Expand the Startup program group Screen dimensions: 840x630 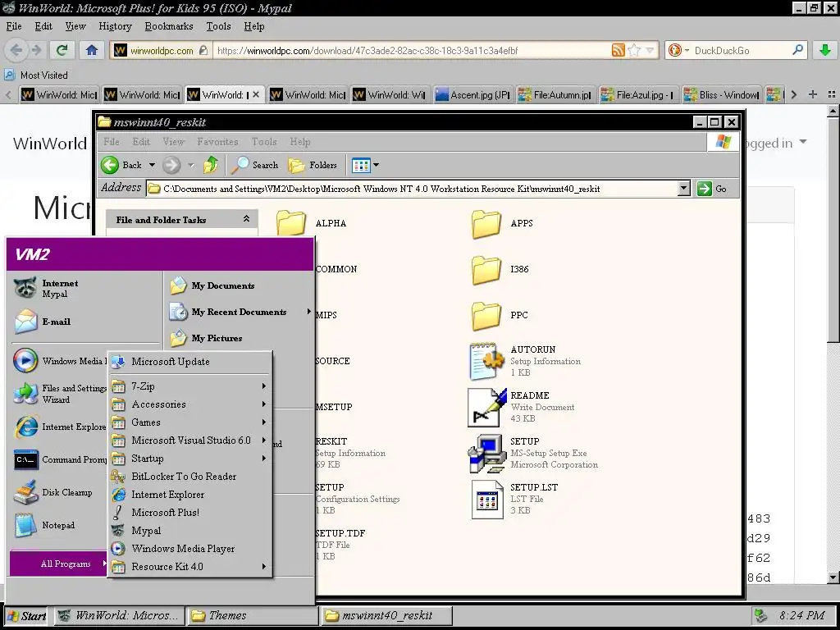click(x=189, y=459)
